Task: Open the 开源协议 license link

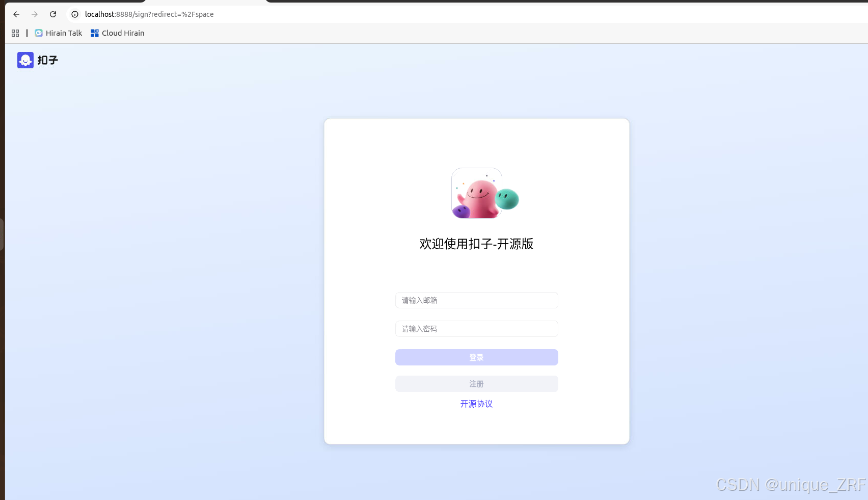Action: pos(476,404)
